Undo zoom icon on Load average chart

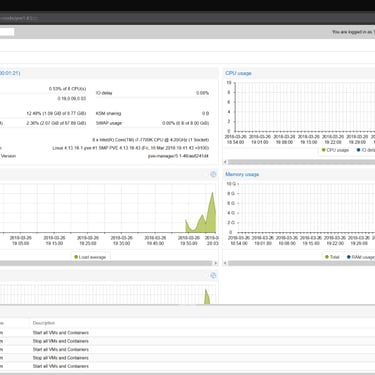coord(213,174)
